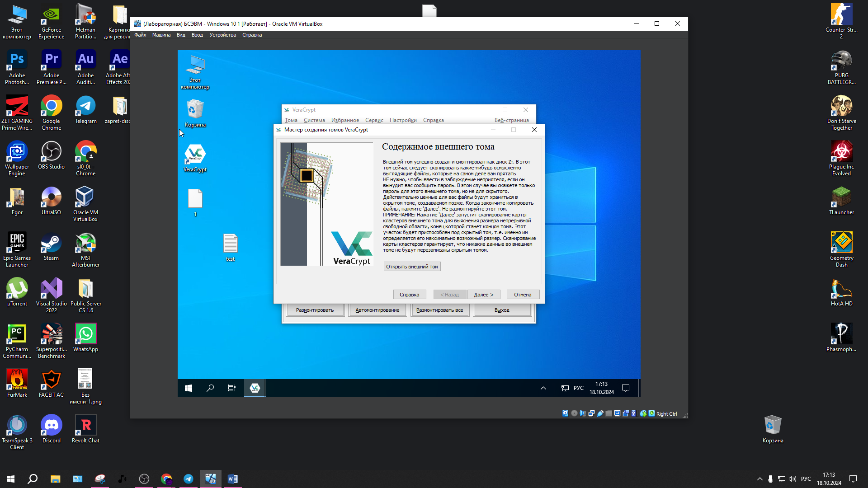This screenshot has height=488, width=868.
Task: Open host taskbar search icon
Action: pos(33,479)
